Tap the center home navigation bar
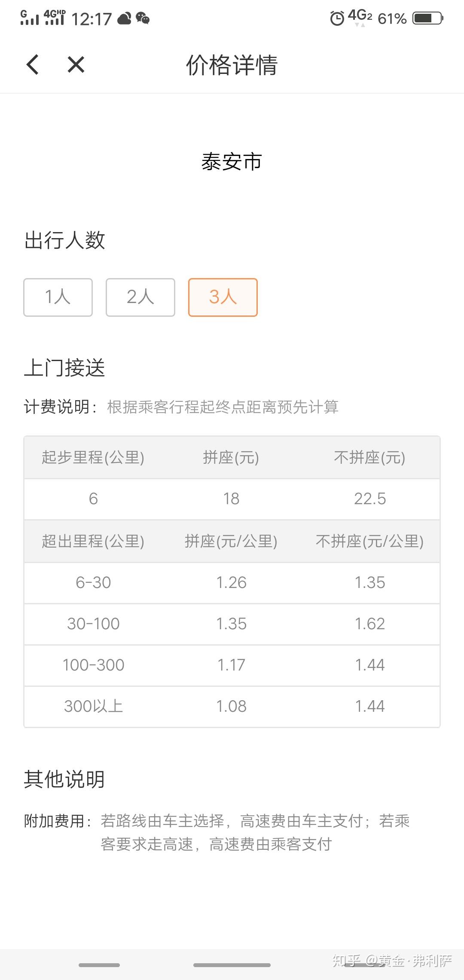This screenshot has width=464, height=980. click(x=232, y=965)
